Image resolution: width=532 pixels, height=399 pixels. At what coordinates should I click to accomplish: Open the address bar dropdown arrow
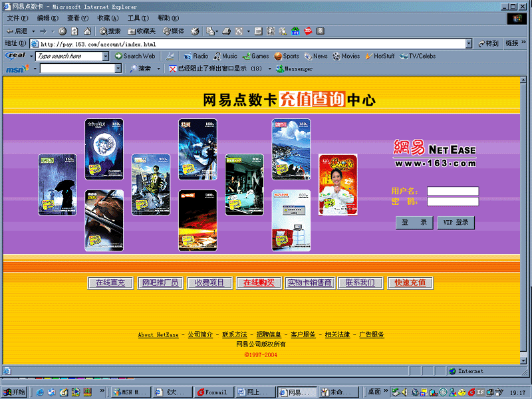(469, 43)
